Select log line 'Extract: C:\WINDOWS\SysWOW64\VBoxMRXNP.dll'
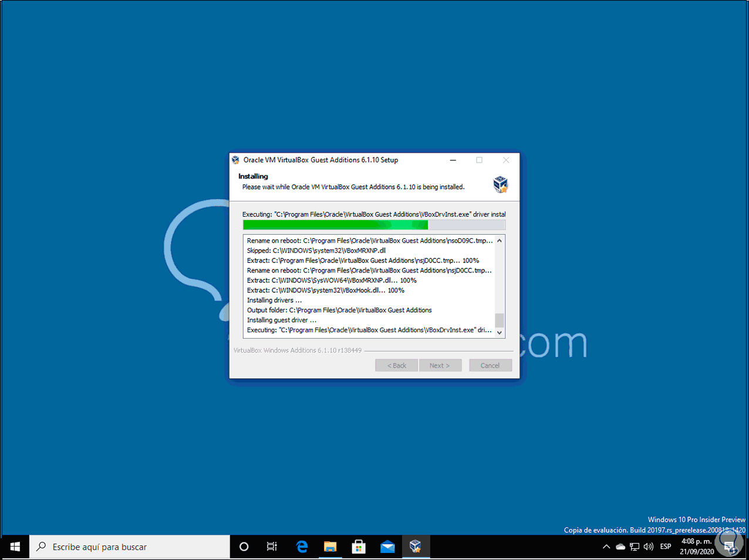Screen dimensions: 749x560 332,280
